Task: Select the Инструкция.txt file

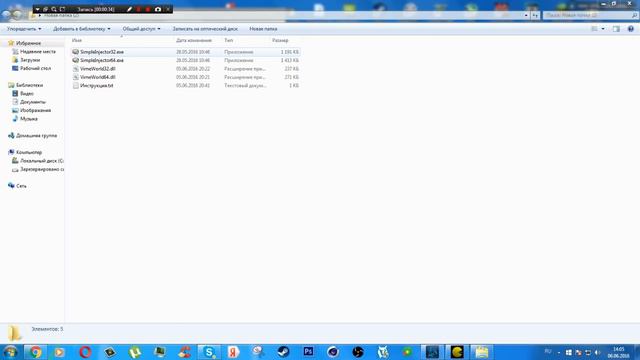Action: coord(186,86)
